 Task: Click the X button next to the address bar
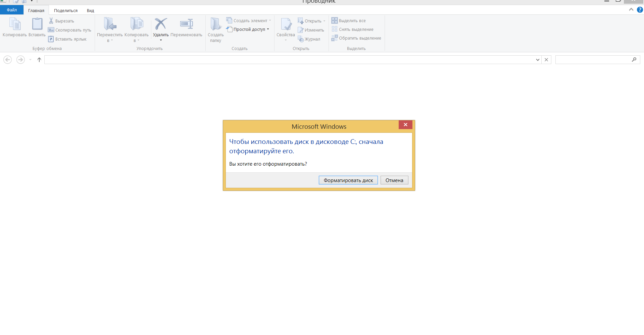click(x=546, y=60)
